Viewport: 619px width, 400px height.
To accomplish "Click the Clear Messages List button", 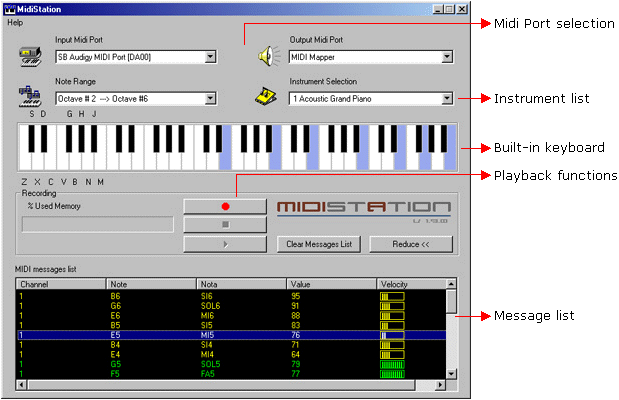I will point(318,244).
